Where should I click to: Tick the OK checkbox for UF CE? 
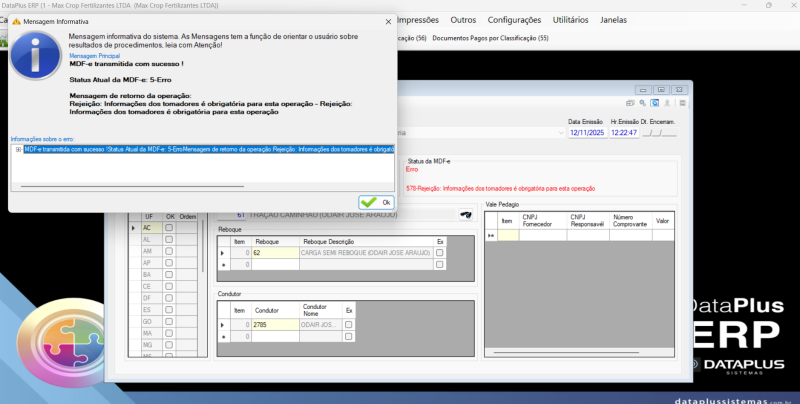click(169, 287)
